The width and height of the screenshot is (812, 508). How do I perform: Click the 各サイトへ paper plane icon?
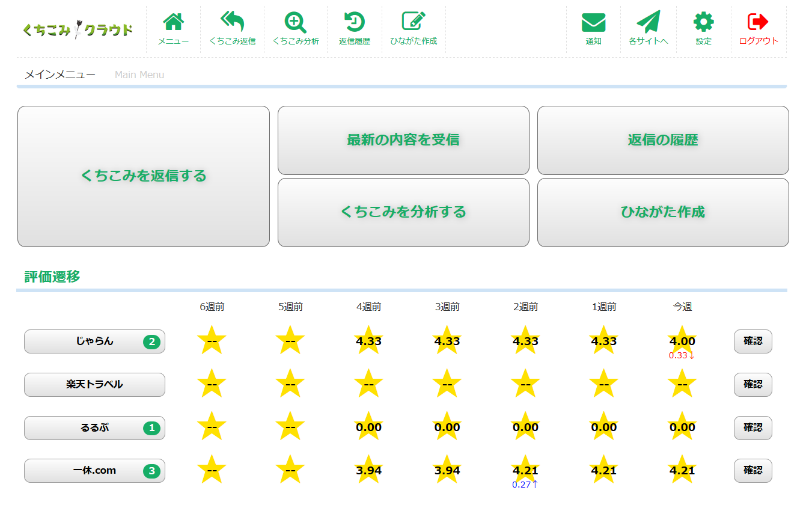[x=649, y=22]
